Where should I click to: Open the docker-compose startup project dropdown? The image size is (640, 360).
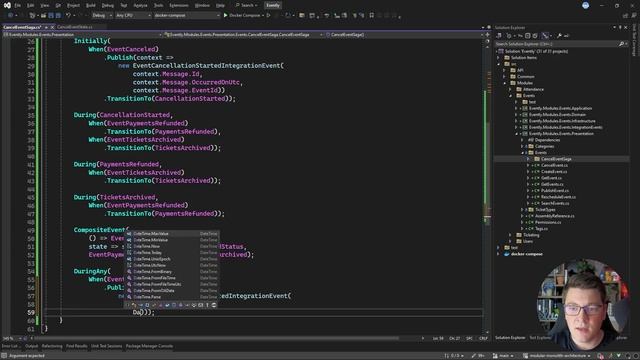(x=187, y=16)
